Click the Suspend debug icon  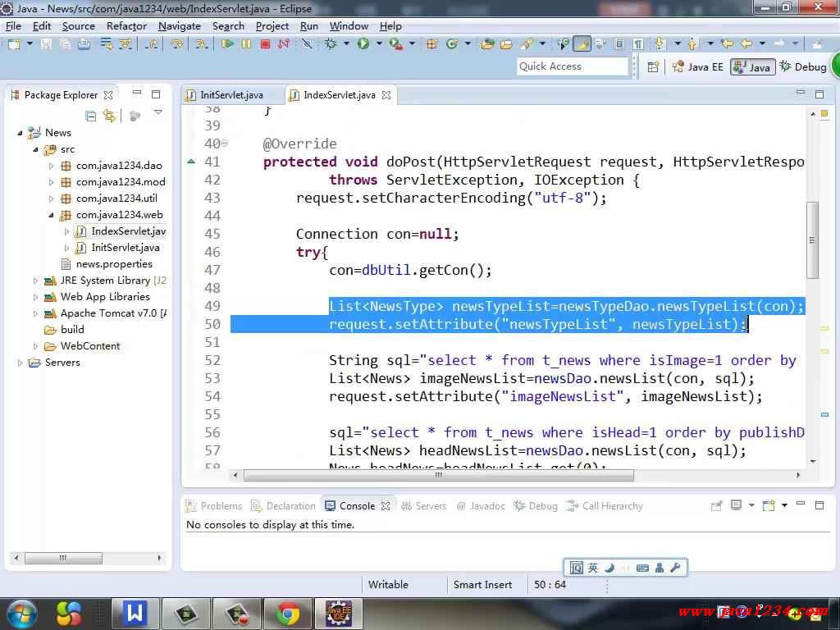[246, 44]
